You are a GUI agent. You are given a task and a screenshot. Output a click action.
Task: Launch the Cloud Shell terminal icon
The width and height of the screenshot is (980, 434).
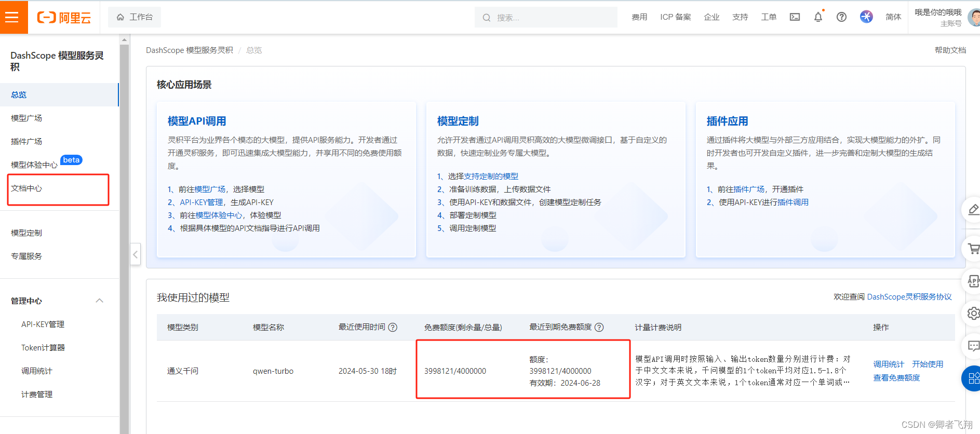[x=795, y=17]
